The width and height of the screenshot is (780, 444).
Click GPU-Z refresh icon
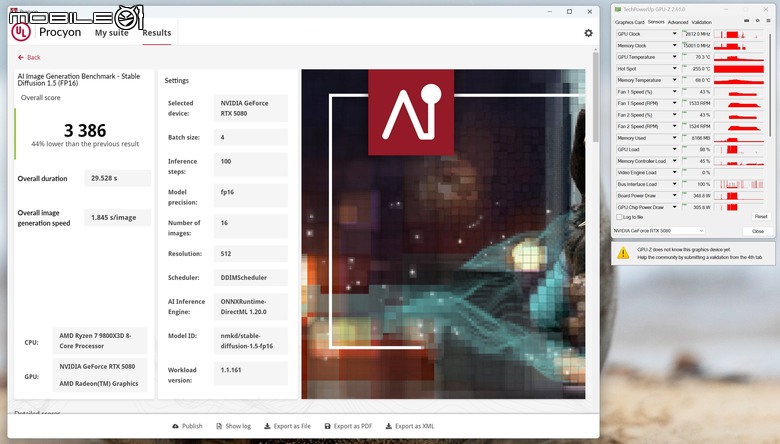pos(758,21)
